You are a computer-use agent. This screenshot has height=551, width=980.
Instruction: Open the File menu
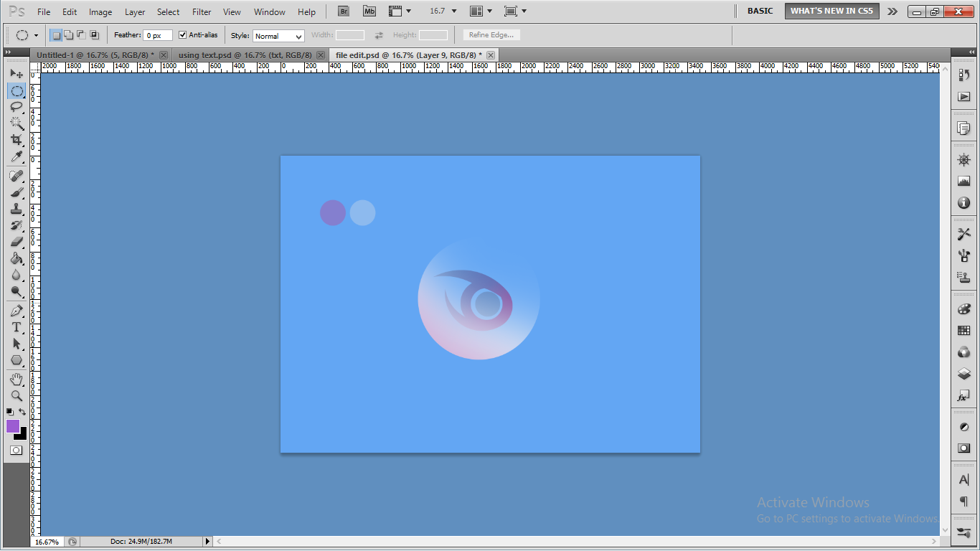coord(44,12)
